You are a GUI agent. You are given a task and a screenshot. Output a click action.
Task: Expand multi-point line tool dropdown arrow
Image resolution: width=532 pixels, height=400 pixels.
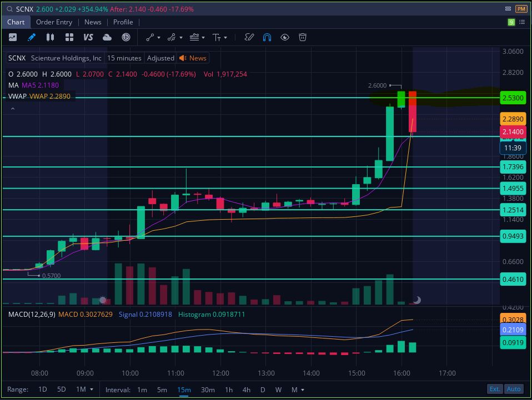click(x=181, y=38)
